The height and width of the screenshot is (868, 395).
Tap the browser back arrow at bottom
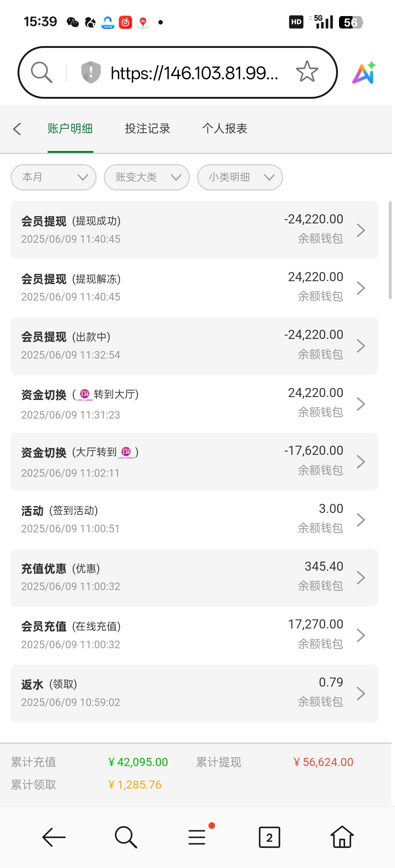[x=54, y=837]
